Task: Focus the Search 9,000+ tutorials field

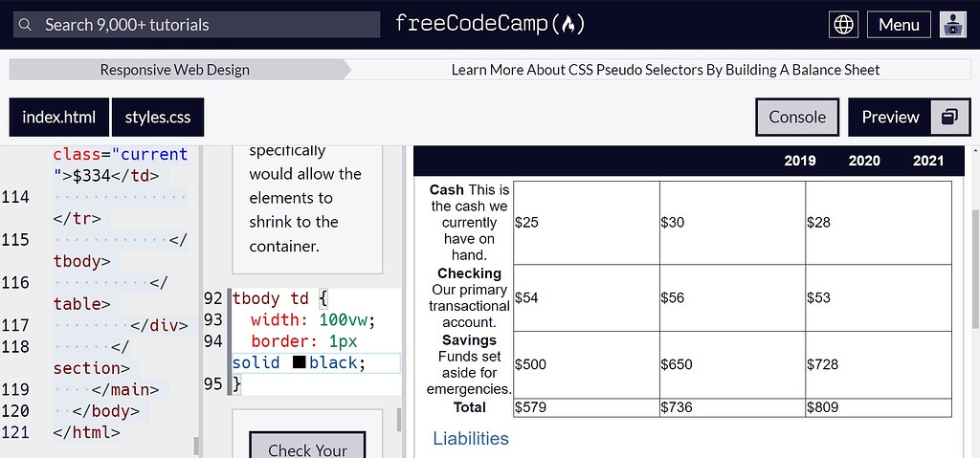Action: pyautogui.click(x=196, y=24)
